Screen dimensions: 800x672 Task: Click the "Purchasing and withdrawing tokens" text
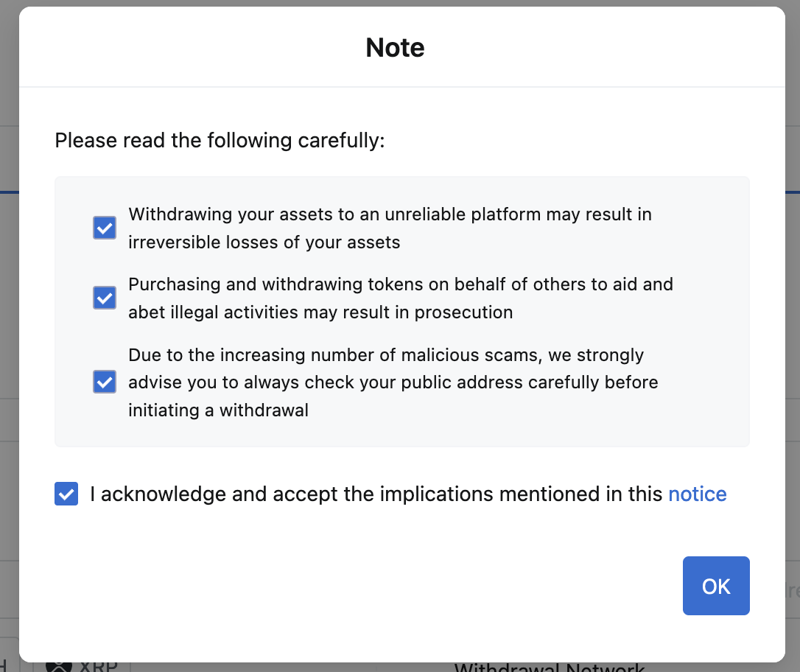point(400,284)
